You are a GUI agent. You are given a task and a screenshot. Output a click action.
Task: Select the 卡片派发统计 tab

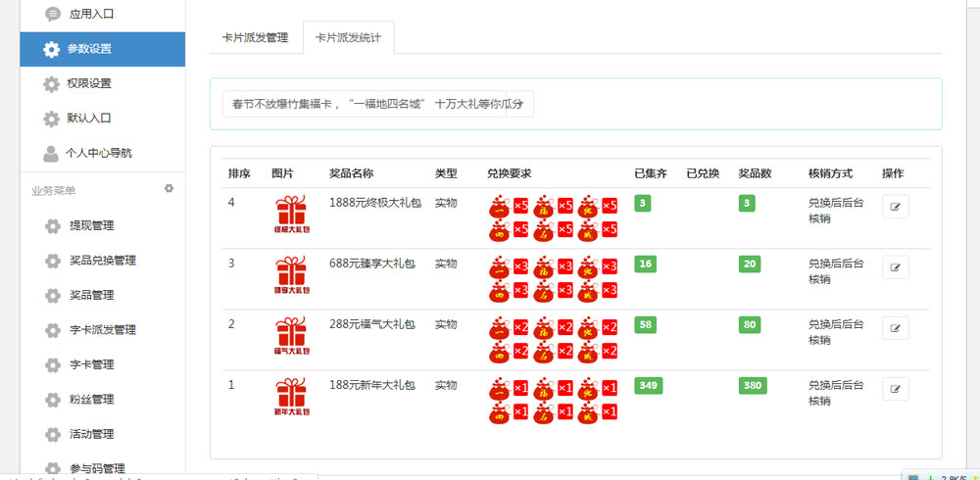348,37
